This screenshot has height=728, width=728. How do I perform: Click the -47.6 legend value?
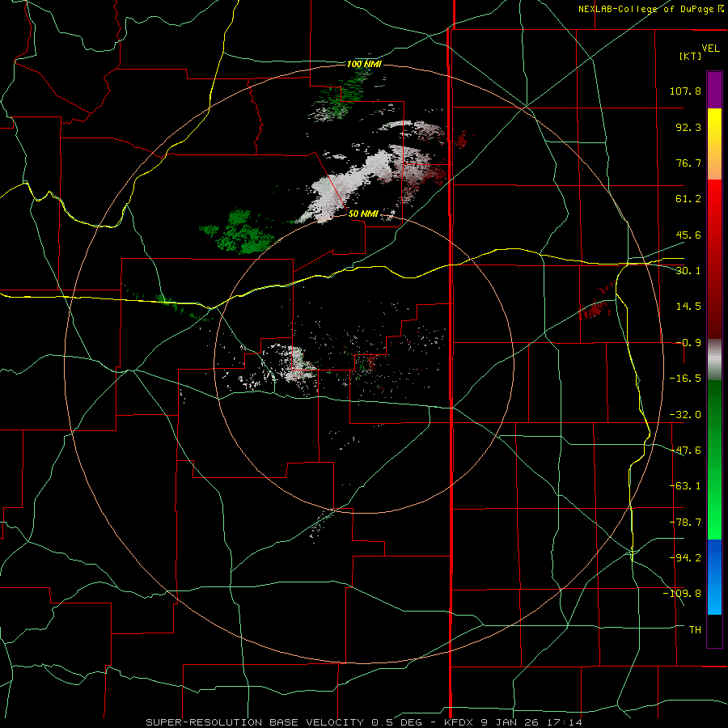click(685, 450)
